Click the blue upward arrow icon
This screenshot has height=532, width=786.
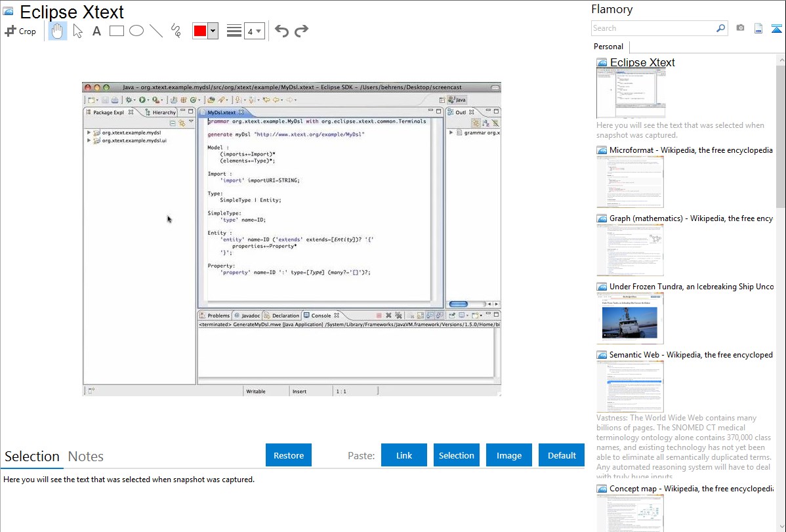coord(776,28)
